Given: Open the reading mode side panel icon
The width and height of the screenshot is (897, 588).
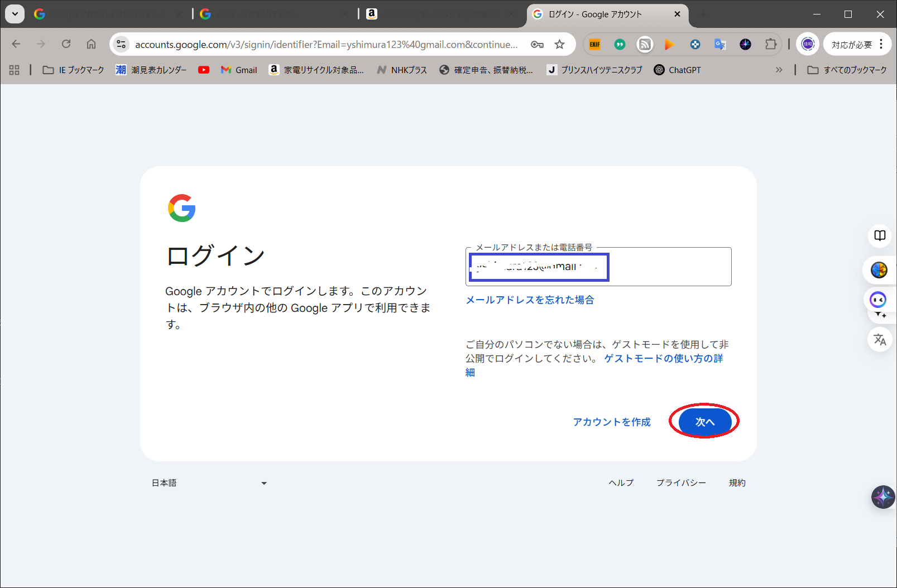Looking at the screenshot, I should click(880, 235).
